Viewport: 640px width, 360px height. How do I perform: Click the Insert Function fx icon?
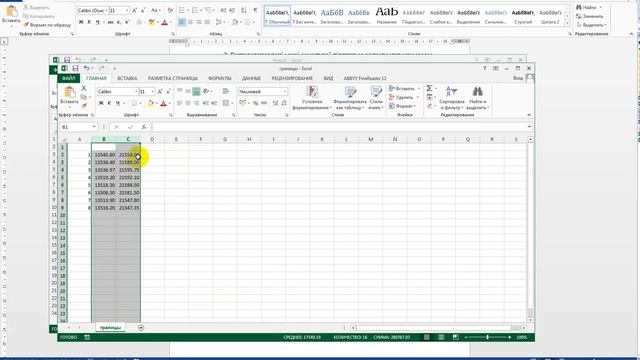(x=144, y=127)
